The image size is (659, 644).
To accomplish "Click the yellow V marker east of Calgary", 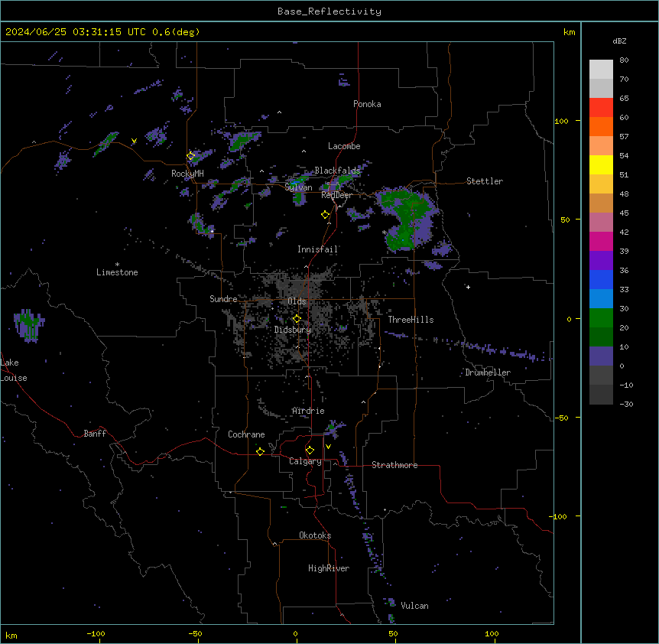I will pos(328,447).
